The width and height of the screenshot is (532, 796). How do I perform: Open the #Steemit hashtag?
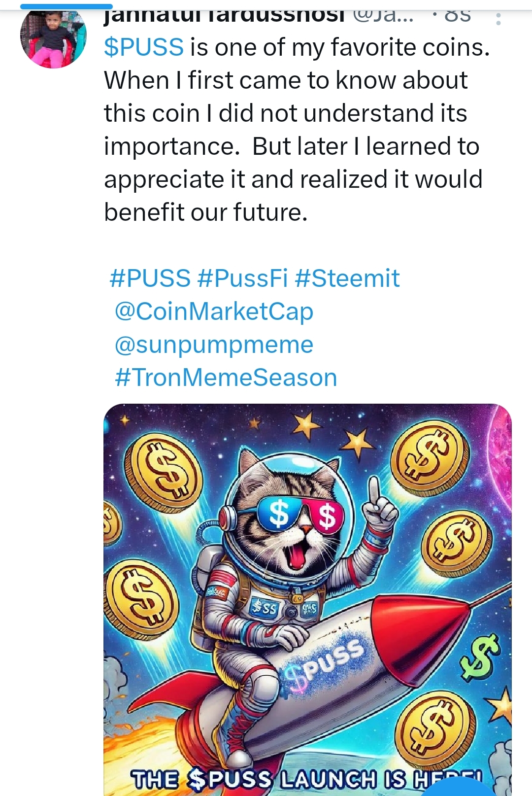pos(347,278)
